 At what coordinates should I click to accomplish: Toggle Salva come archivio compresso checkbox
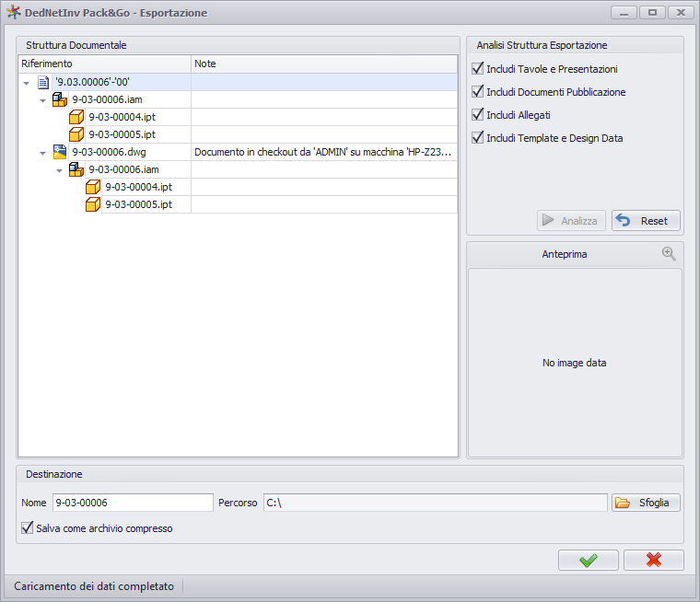(28, 528)
